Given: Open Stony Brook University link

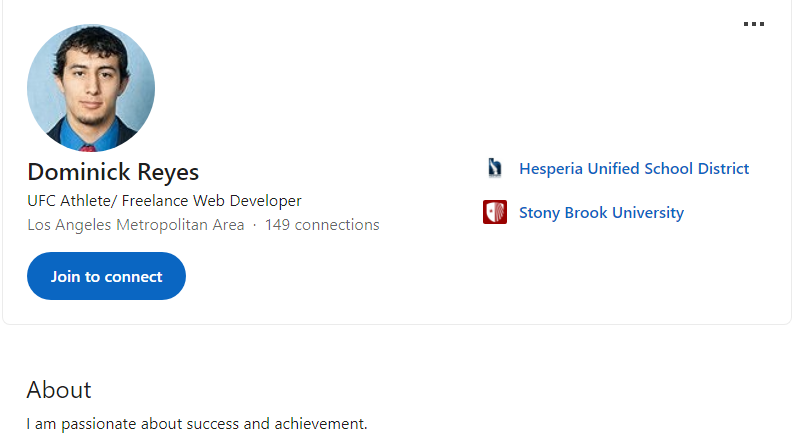Looking at the screenshot, I should coord(602,213).
